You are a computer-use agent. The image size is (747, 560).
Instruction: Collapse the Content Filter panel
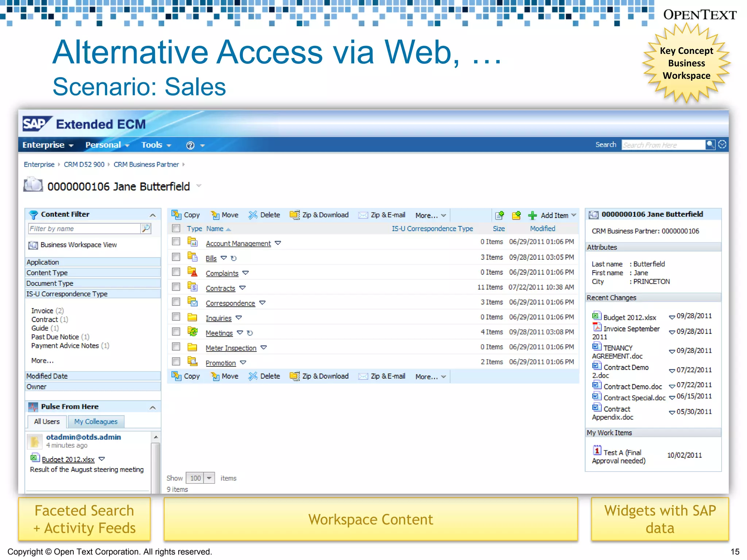point(153,215)
